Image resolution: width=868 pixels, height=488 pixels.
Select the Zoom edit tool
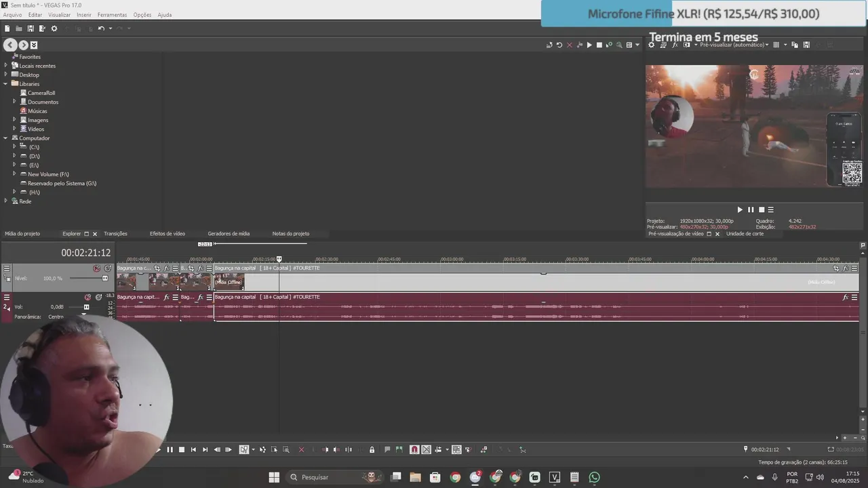tap(286, 449)
